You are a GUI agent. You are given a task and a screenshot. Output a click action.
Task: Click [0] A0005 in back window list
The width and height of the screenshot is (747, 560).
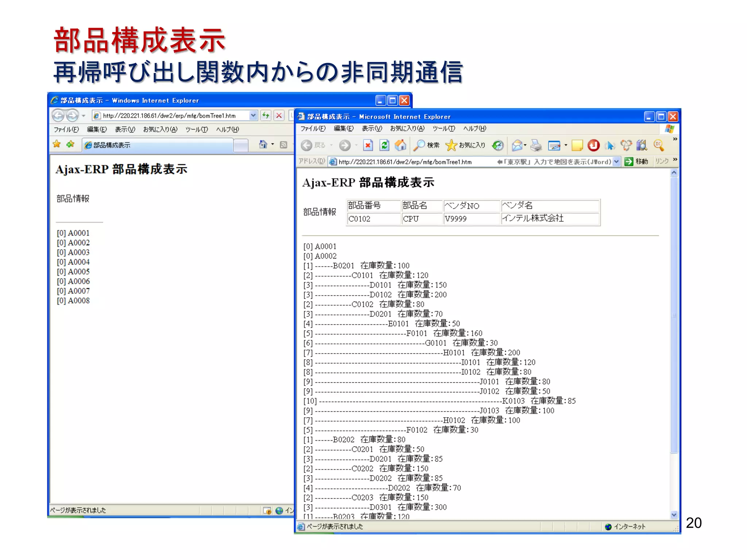(73, 272)
